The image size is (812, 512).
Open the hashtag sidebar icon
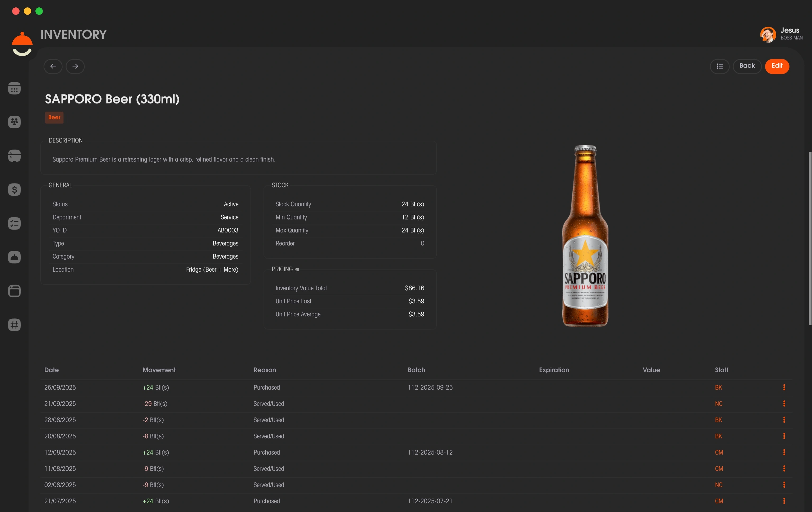click(14, 325)
